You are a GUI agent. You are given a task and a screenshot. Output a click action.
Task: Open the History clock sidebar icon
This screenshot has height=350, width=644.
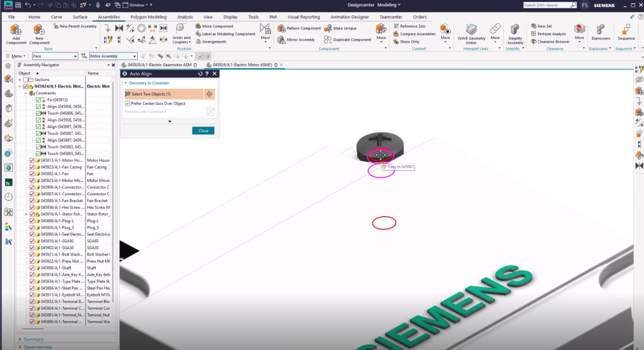(8, 197)
